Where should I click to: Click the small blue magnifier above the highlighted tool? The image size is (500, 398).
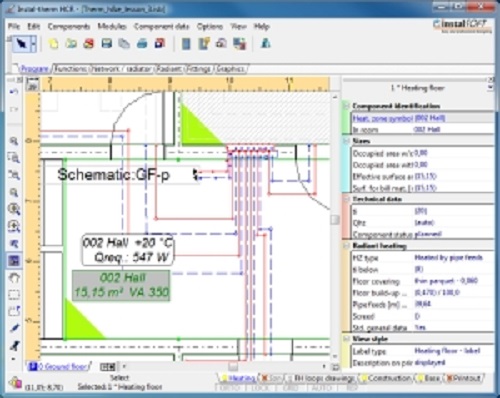(14, 244)
